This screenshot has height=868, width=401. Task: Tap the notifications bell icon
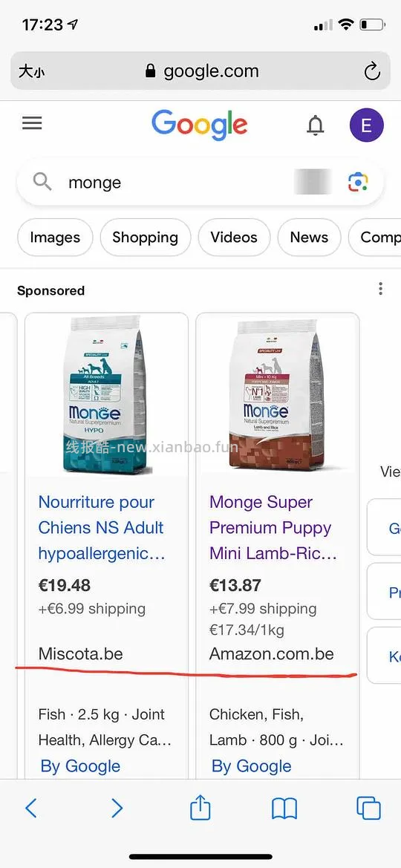(x=315, y=125)
